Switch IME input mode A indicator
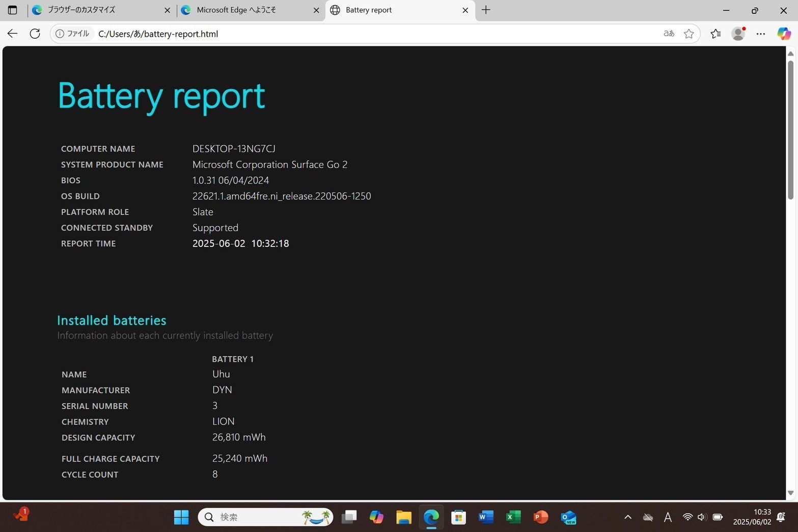Screen dimensions: 798x532 click(x=668, y=517)
